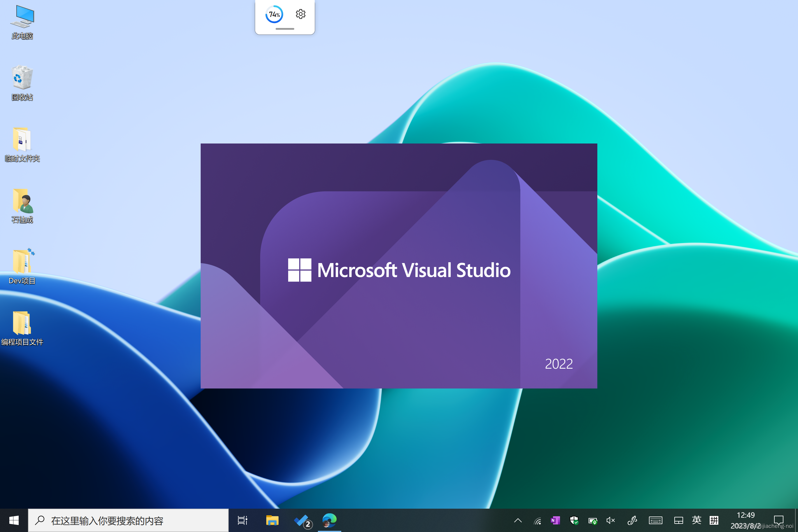Open the Windows Start menu
The width and height of the screenshot is (798, 532).
[x=14, y=520]
